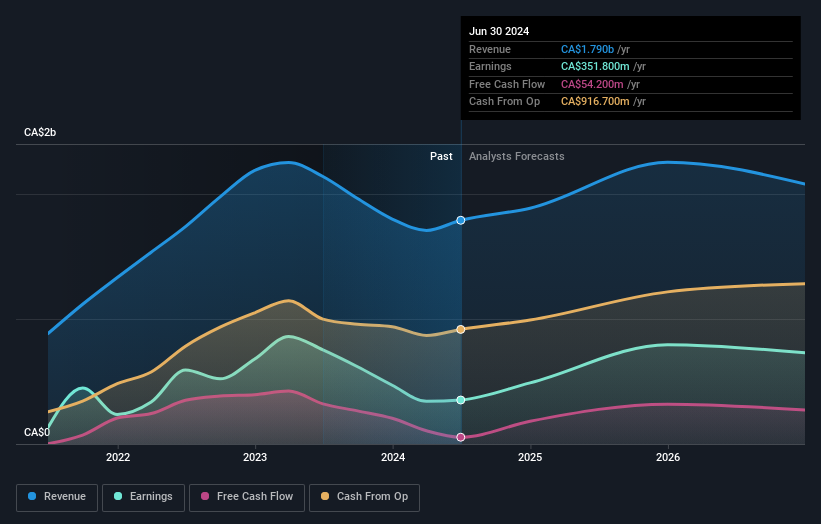Toggle the Cash From Op legend button
The width and height of the screenshot is (821, 524).
tap(364, 497)
